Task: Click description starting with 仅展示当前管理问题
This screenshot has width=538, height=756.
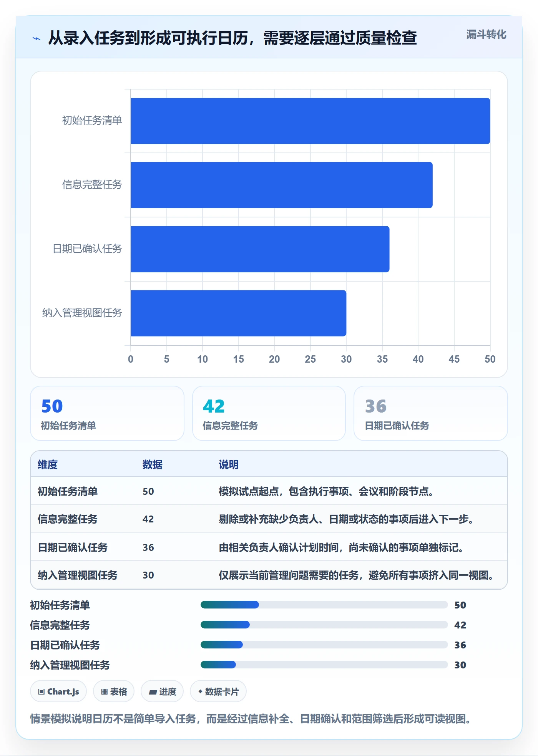Action: (x=356, y=575)
